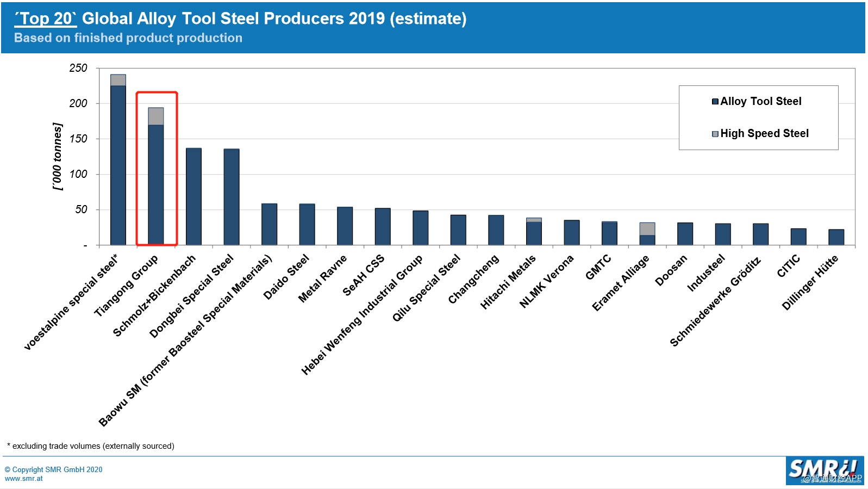
Task: Click the '50' y-axis value
Action: [x=82, y=209]
